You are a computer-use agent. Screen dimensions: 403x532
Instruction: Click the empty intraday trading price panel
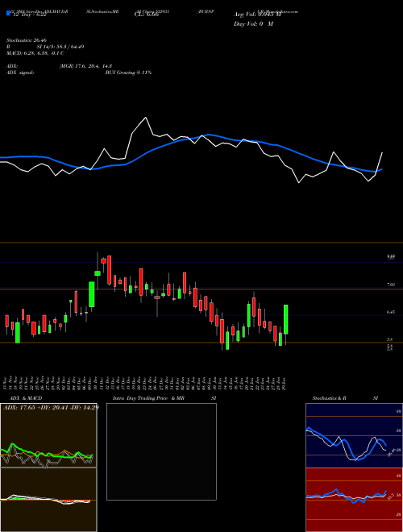[x=161, y=451]
